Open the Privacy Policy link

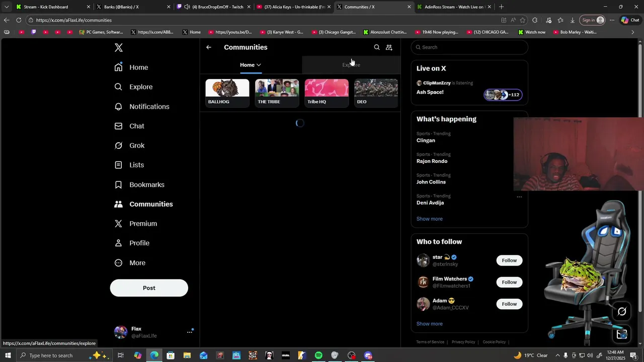pyautogui.click(x=463, y=342)
